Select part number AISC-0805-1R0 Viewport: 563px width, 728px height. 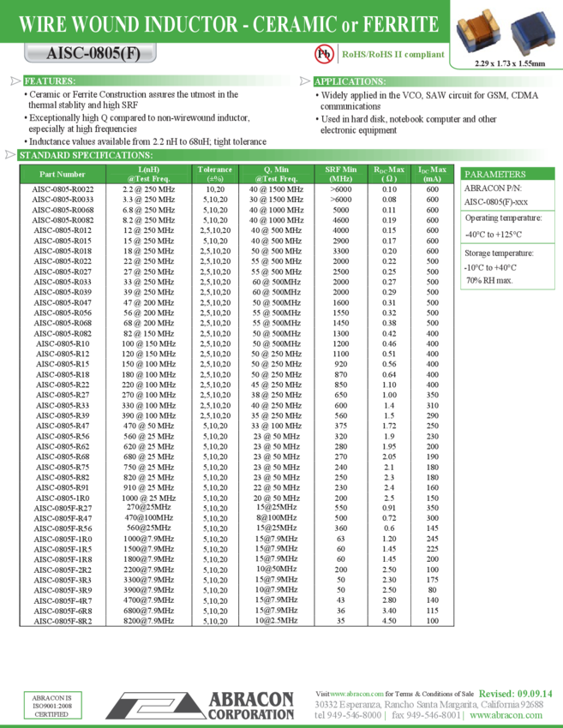(x=63, y=498)
